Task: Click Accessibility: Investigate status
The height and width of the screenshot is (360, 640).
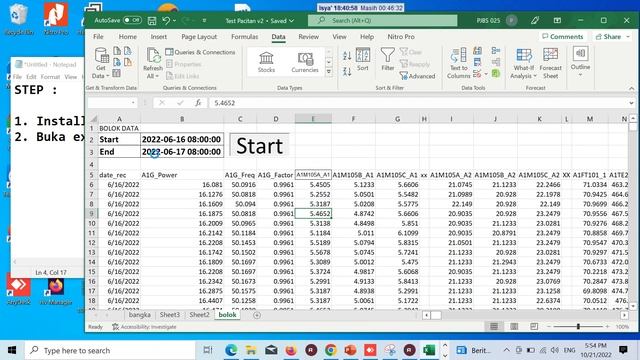Action: point(144,327)
